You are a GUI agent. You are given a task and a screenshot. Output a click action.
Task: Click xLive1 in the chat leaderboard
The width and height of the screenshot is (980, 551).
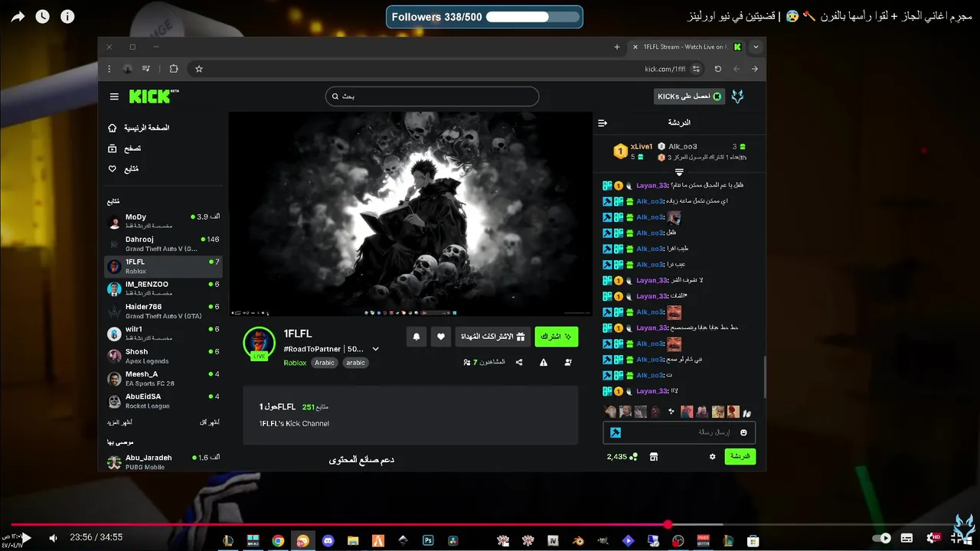(642, 146)
